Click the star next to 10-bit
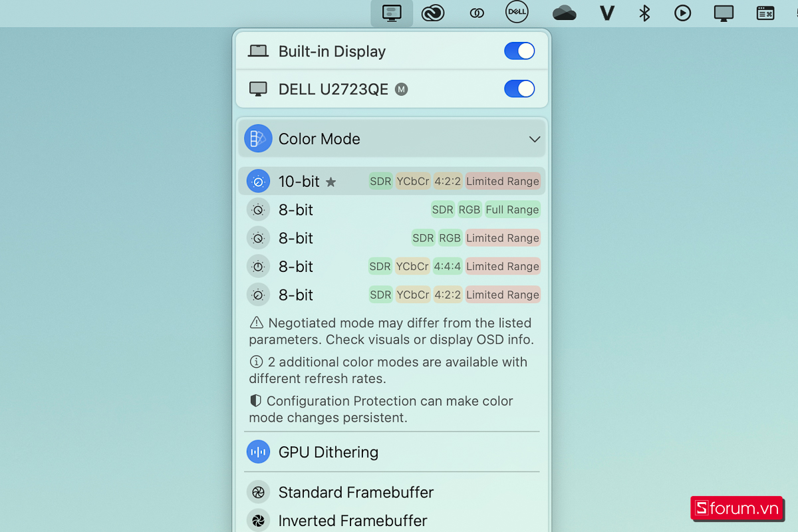 coord(331,182)
